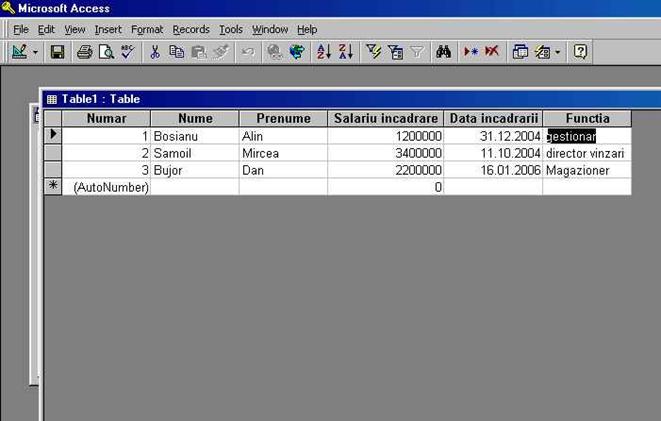Viewport: 661px width, 421px height.
Task: Click the Microsoft Access Help icon
Action: (579, 51)
